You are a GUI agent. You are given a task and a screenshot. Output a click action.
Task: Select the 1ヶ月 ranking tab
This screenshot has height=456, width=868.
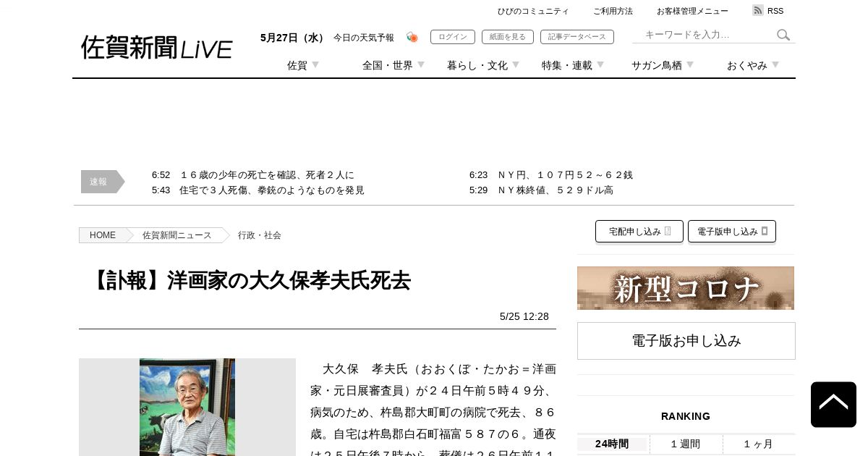(758, 444)
